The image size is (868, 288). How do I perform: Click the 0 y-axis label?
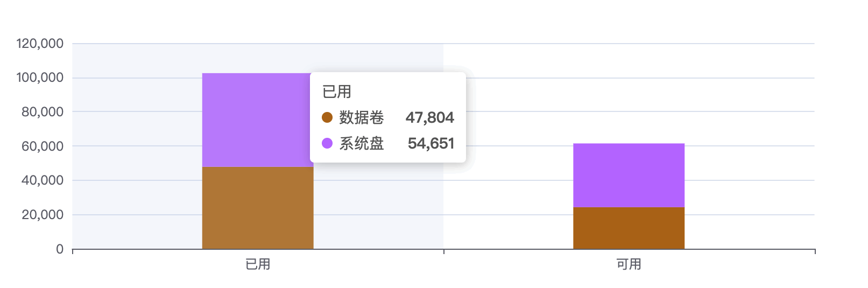click(60, 249)
